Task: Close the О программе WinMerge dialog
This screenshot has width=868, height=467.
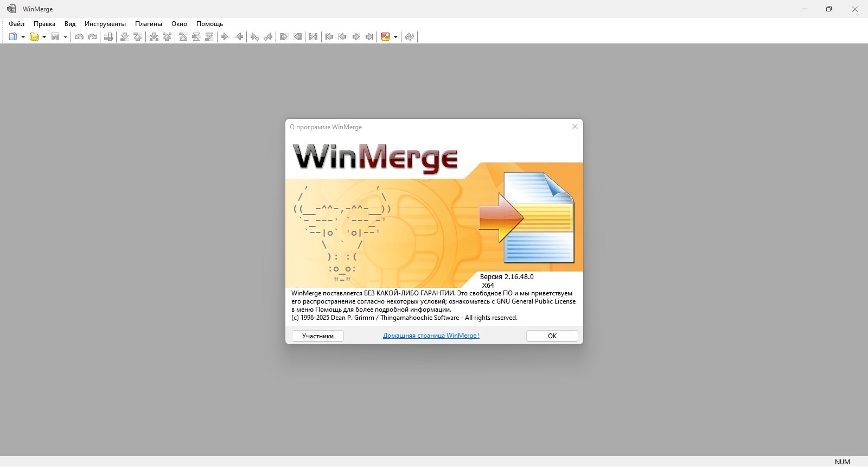Action: pos(575,127)
